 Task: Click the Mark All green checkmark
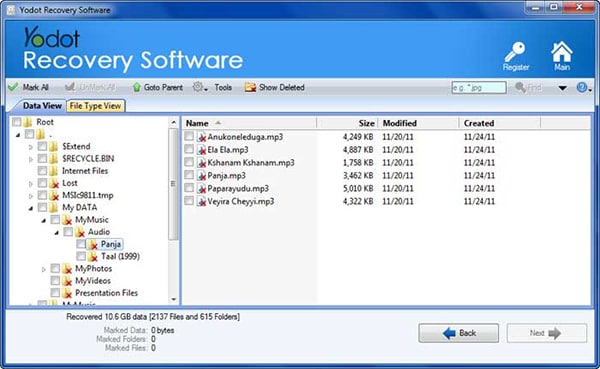pyautogui.click(x=13, y=87)
